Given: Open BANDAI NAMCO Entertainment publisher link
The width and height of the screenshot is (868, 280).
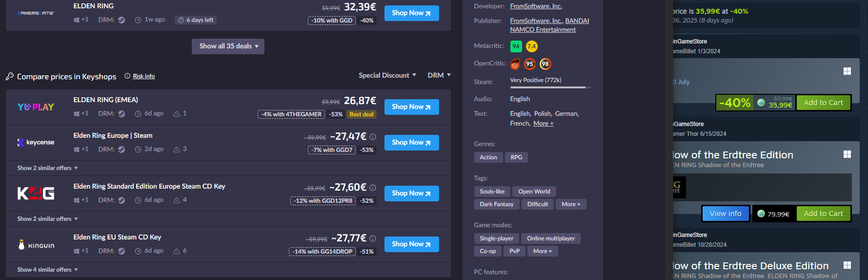Looking at the screenshot, I should click(x=549, y=25).
